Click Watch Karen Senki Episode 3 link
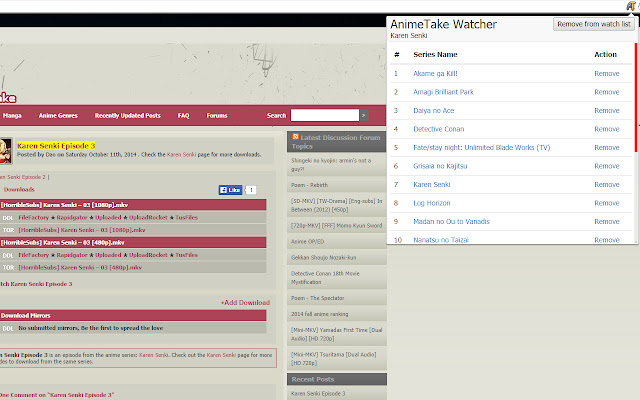640x400 pixels. point(36,284)
